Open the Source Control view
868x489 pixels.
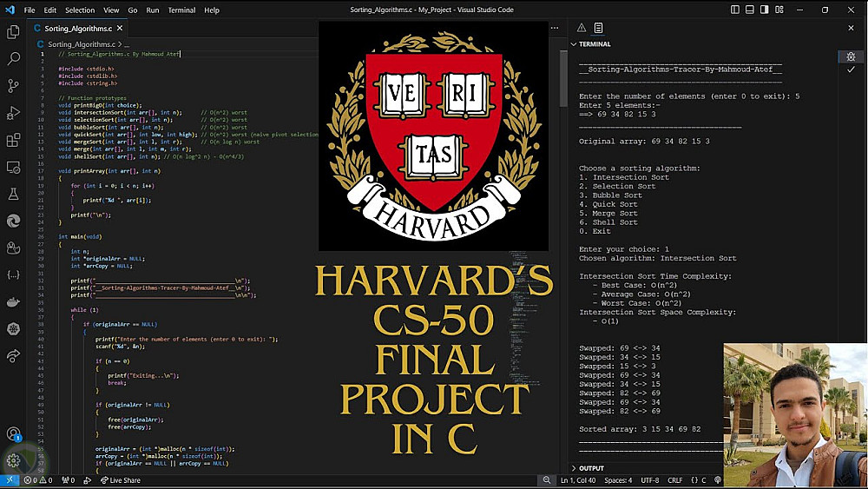click(x=13, y=86)
